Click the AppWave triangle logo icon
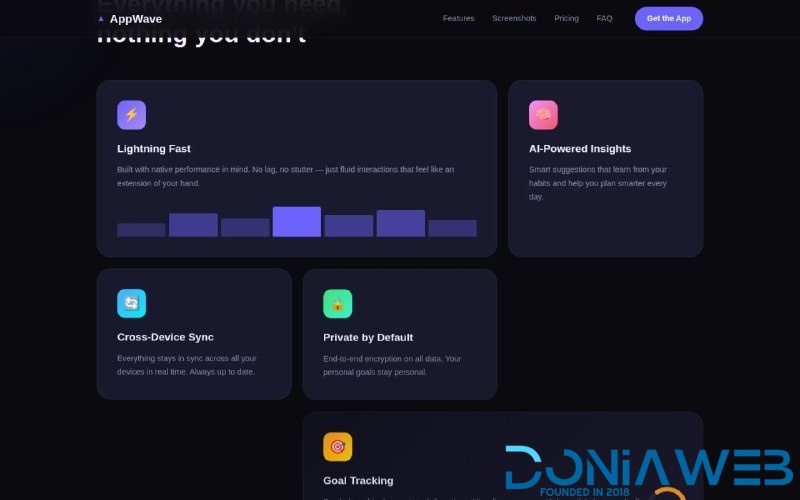The width and height of the screenshot is (800, 500). click(101, 19)
